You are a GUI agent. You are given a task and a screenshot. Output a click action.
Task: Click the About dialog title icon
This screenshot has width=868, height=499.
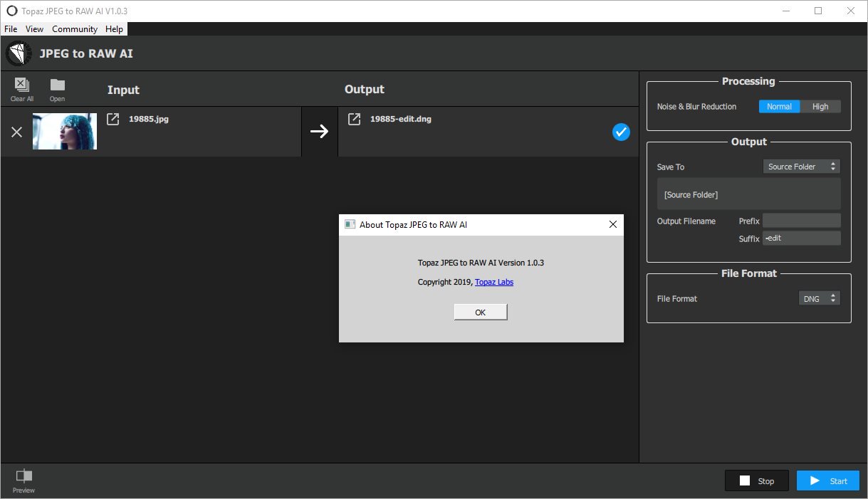[350, 224]
